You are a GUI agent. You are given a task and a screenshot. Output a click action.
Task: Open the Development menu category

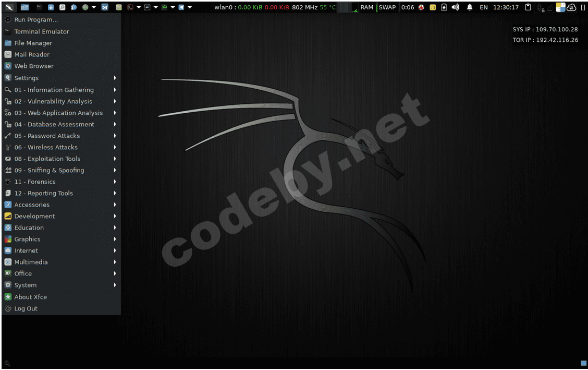click(x=61, y=216)
